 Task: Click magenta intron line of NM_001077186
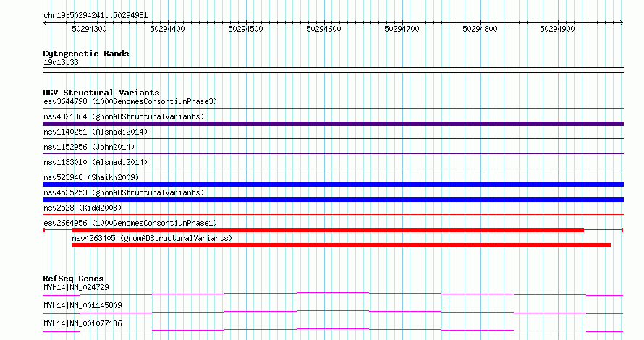click(333, 329)
